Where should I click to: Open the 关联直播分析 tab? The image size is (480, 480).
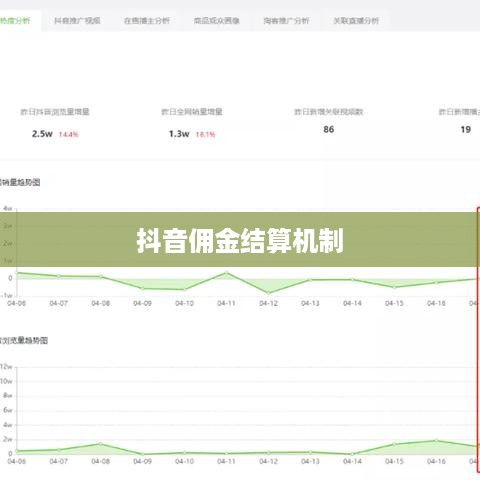[x=356, y=21]
